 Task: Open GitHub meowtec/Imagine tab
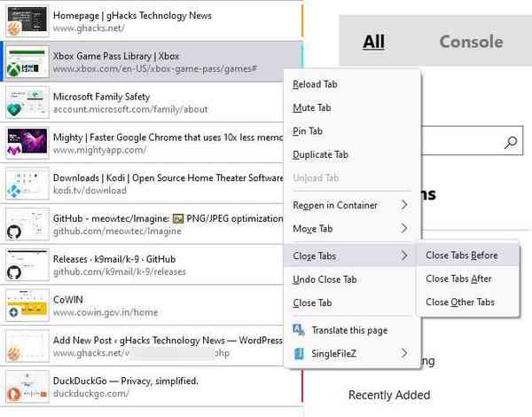143,224
